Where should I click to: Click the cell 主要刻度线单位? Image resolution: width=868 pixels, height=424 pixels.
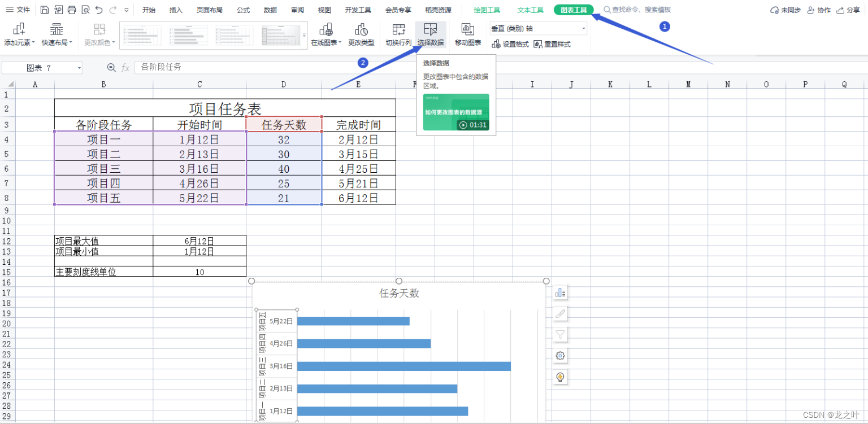(x=103, y=272)
